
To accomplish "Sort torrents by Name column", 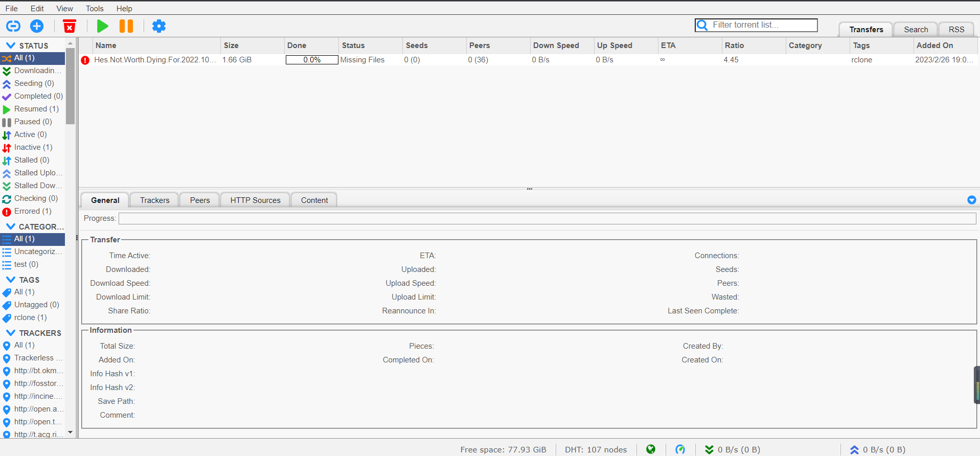I will [156, 45].
